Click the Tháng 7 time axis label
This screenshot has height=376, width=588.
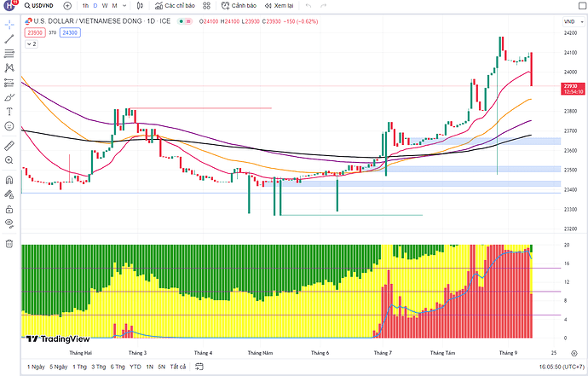383,353
